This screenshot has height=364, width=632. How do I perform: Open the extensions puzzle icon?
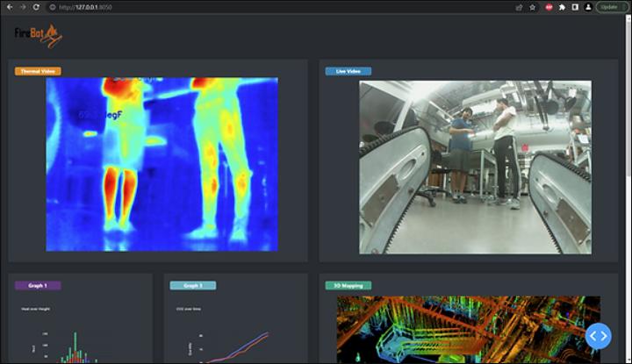[x=562, y=7]
